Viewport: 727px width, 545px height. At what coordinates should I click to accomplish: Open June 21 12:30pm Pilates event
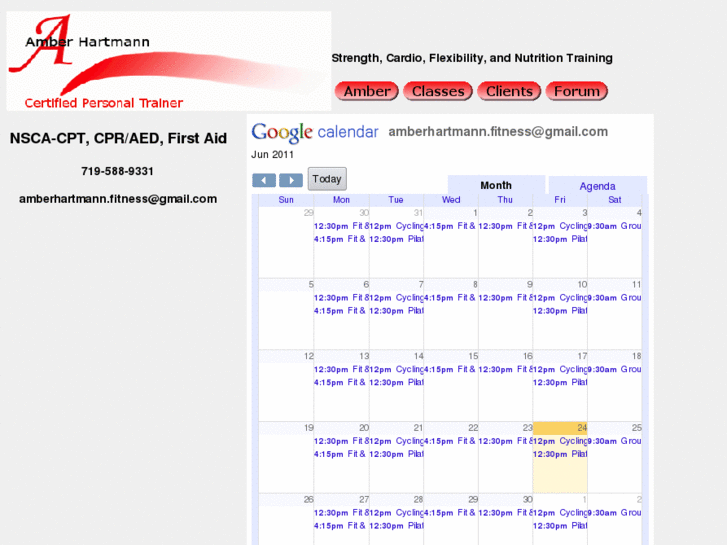[396, 454]
